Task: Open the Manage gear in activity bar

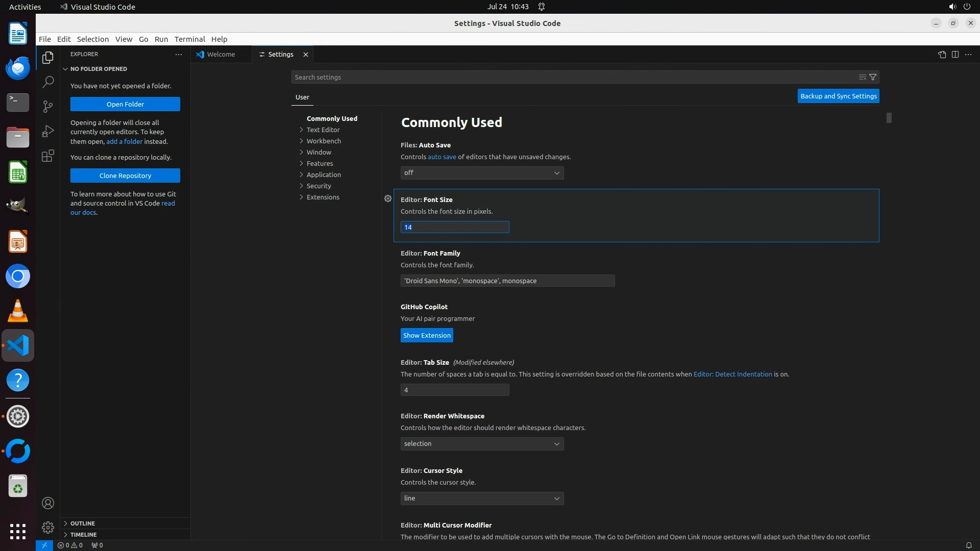Action: [48, 528]
